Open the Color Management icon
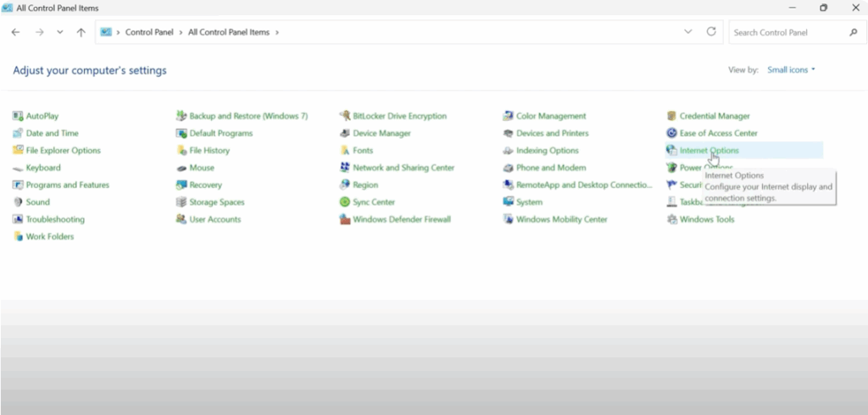The width and height of the screenshot is (868, 415). coord(508,116)
